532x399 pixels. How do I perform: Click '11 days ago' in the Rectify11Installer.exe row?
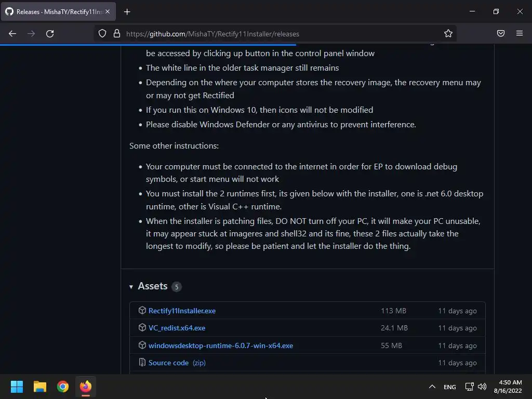tap(457, 311)
